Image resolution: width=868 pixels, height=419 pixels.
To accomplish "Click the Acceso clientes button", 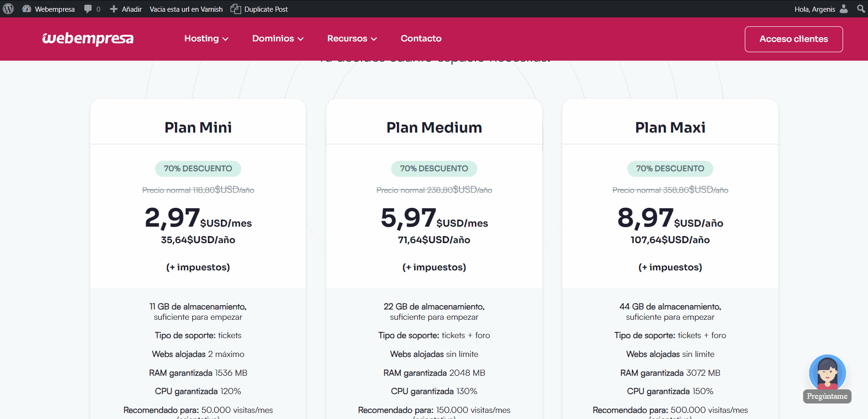I will [x=793, y=39].
